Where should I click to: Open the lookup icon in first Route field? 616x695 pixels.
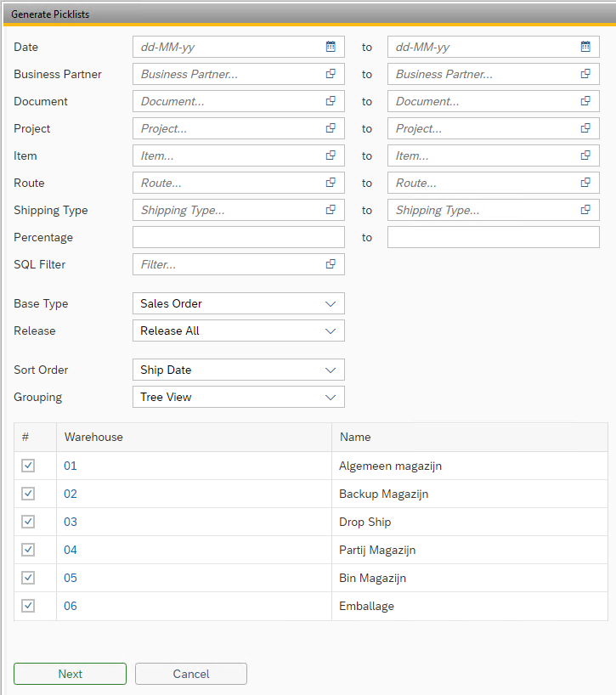(x=331, y=183)
